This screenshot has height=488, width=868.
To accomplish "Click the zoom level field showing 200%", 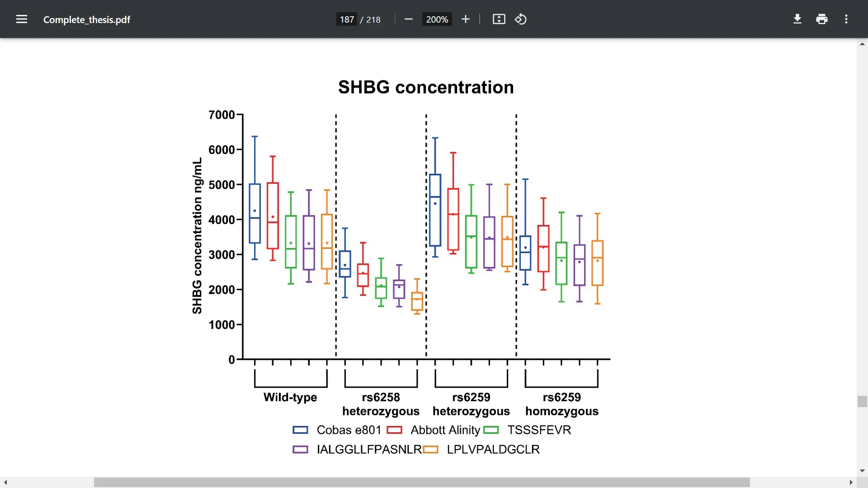I will 437,19.
